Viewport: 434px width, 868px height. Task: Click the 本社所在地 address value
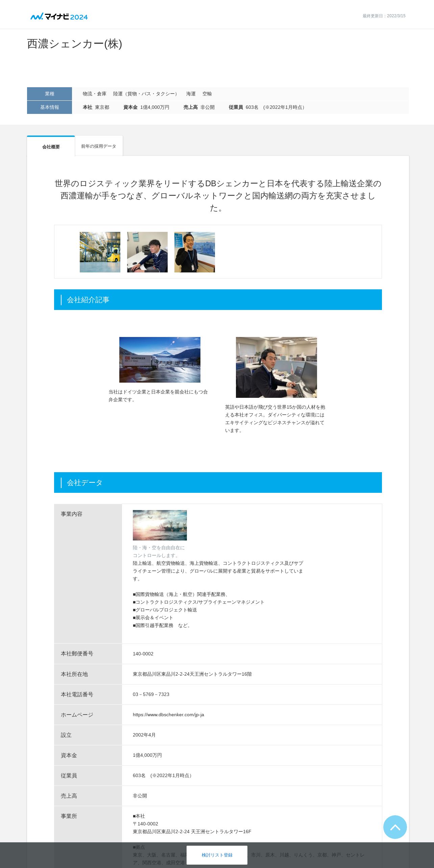pyautogui.click(x=192, y=674)
